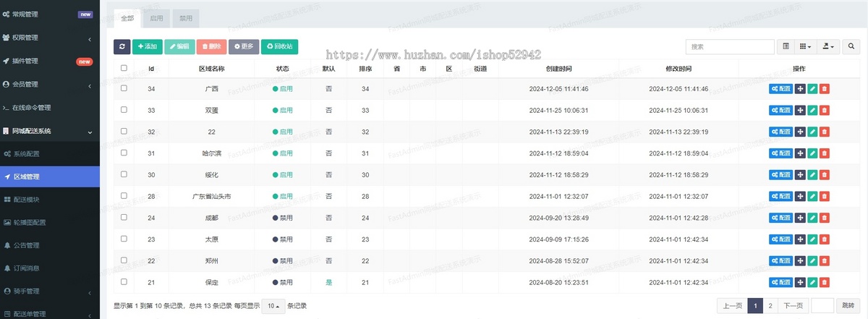The width and height of the screenshot is (868, 319).
Task: Click delete trash icon for 双蛋 row
Action: (825, 110)
